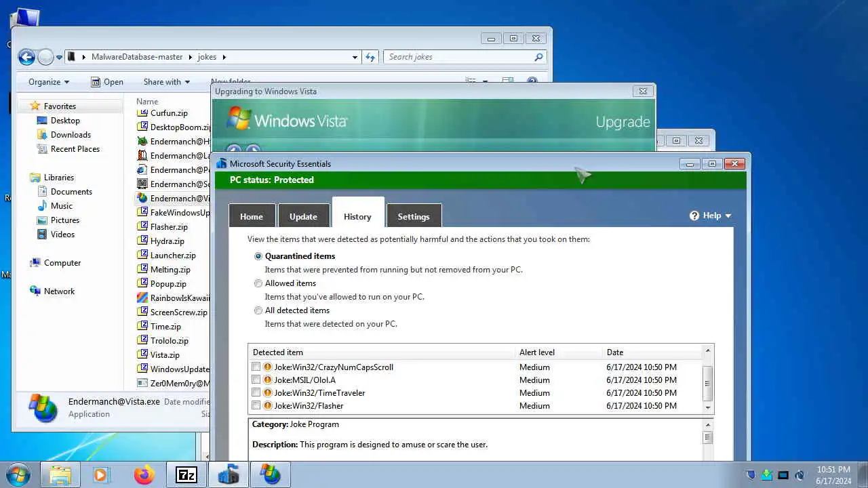Expand the jokes breadcrumb arrow
Image resolution: width=868 pixels, height=488 pixels.
224,58
